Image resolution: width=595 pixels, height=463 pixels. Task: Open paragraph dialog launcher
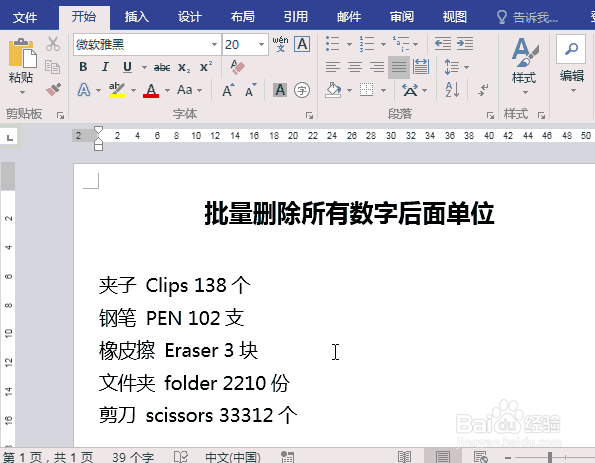tap(490, 115)
